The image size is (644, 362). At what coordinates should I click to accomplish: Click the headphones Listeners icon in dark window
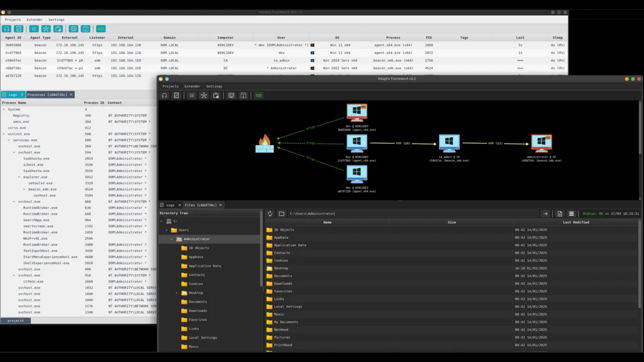tap(164, 95)
